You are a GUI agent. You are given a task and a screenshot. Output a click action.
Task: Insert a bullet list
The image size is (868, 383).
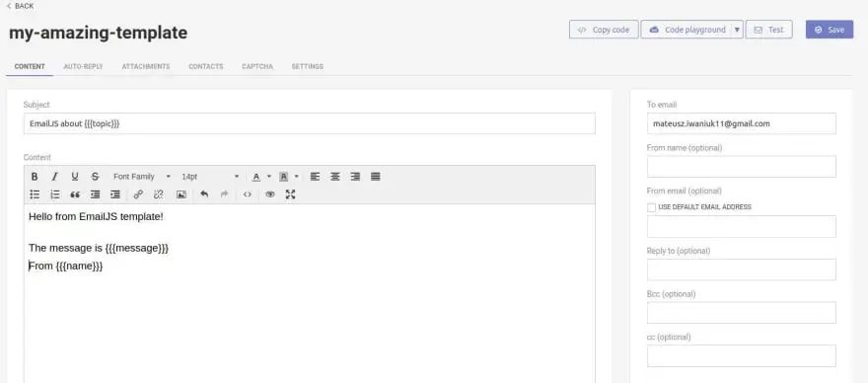[x=35, y=194]
